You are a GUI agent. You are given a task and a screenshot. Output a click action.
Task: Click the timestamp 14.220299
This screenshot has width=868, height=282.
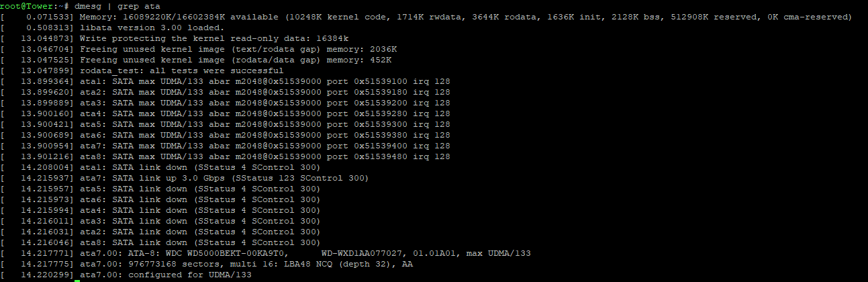pos(46,275)
